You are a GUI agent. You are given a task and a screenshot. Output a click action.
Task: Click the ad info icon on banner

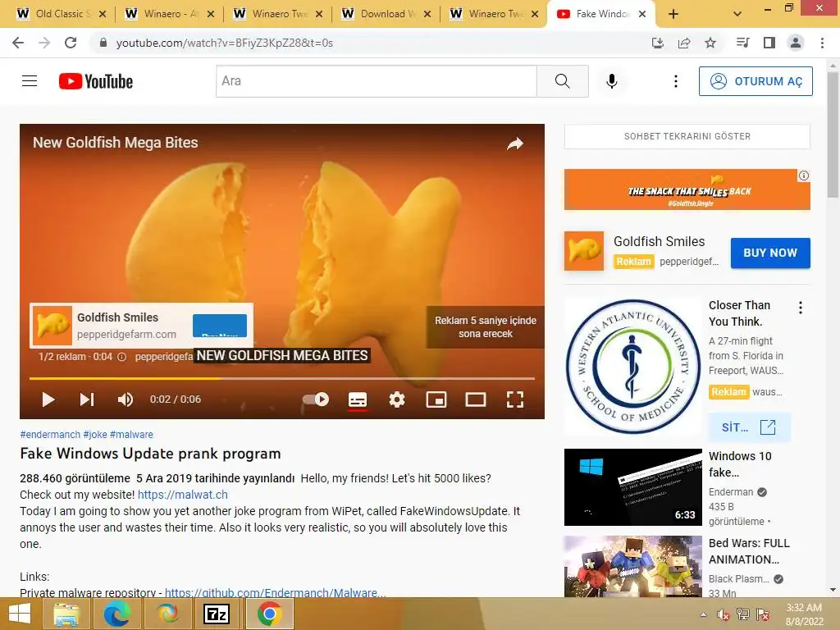click(x=804, y=176)
